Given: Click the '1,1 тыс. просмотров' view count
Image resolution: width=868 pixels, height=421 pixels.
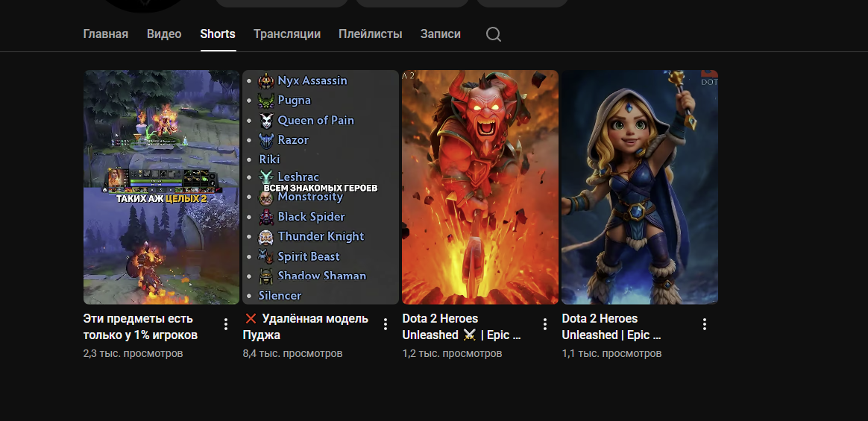Looking at the screenshot, I should pos(611,353).
